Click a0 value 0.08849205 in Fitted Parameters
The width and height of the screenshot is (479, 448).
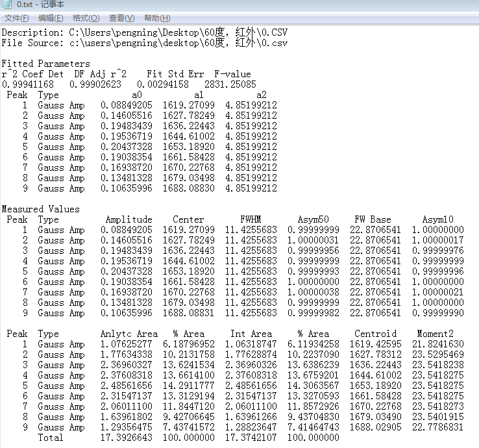tap(127, 105)
